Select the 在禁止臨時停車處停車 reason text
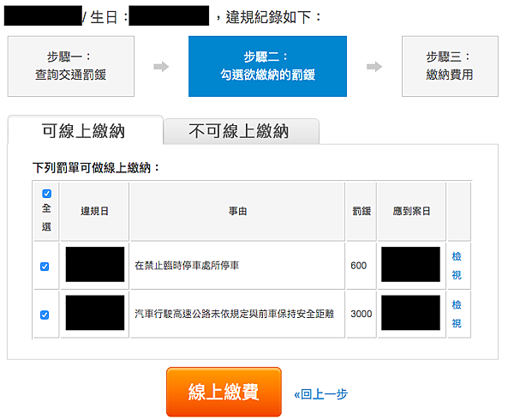The height and width of the screenshot is (420, 514). point(187,266)
